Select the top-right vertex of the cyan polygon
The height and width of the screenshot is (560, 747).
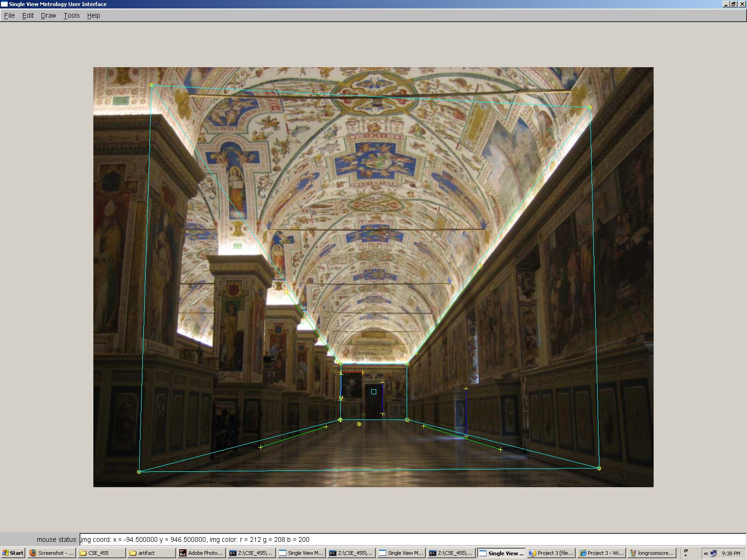[590, 107]
